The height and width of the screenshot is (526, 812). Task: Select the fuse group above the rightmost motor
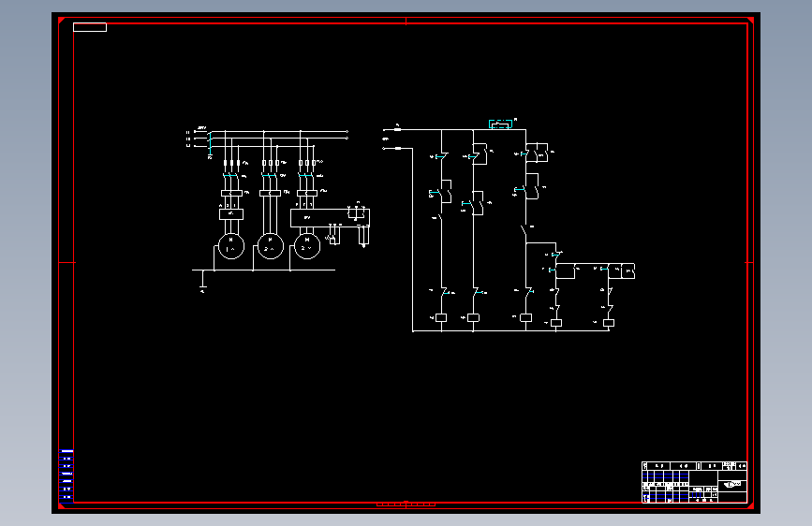click(307, 163)
